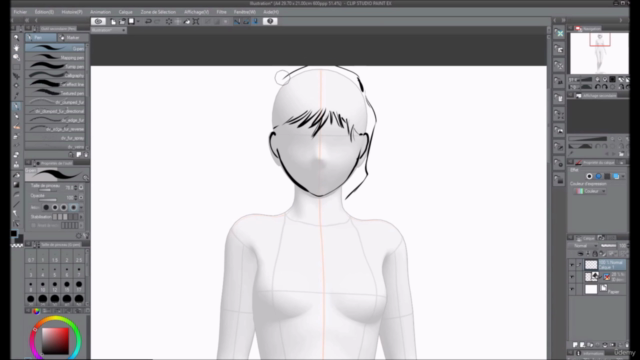Click brush size stepper arrows
The width and height of the screenshot is (640, 360).
[x=76, y=188]
